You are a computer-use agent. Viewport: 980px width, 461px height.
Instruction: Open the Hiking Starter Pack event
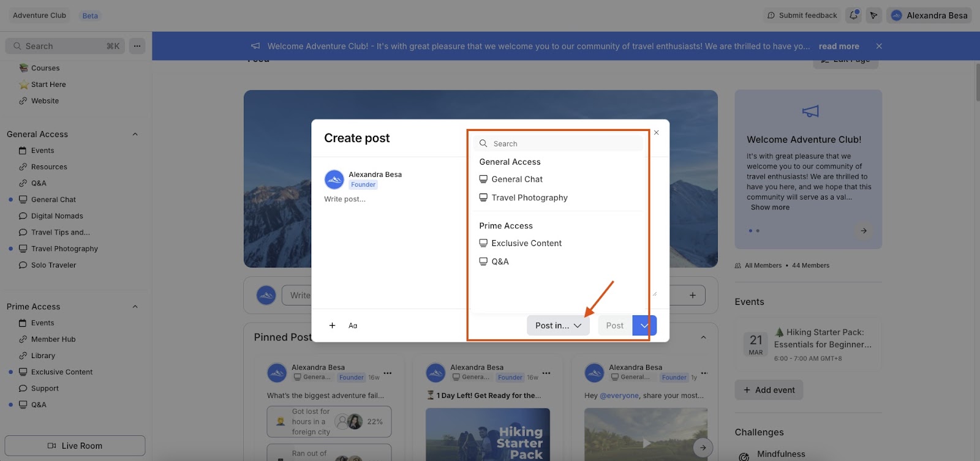(x=808, y=343)
